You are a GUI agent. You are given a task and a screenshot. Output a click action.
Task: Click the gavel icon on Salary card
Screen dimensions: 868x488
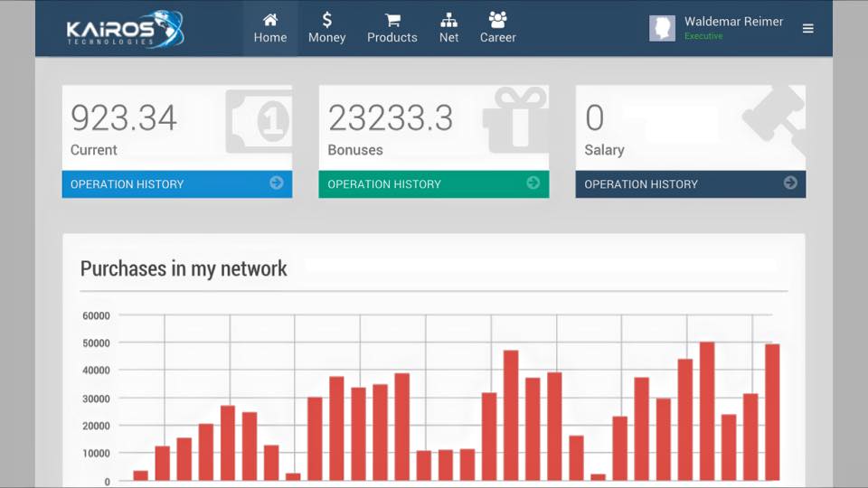[x=774, y=117]
